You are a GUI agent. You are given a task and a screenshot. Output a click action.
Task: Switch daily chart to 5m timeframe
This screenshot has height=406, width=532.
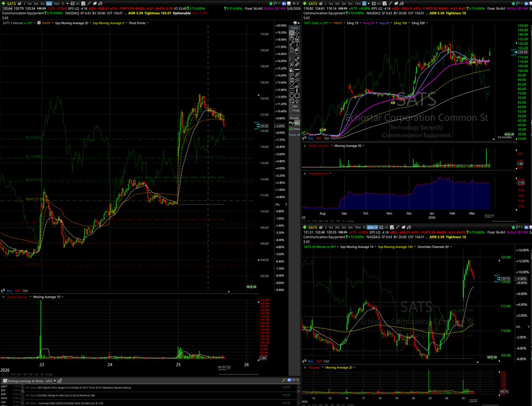[350, 4]
